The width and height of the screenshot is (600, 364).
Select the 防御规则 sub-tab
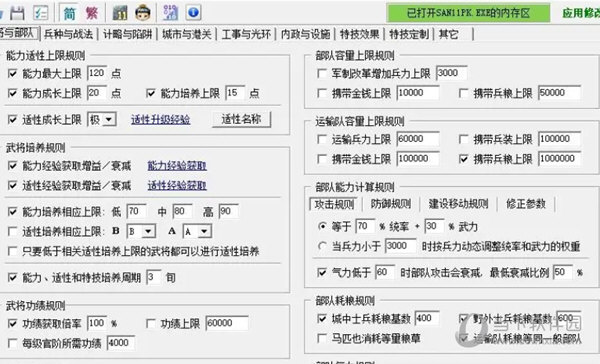coord(391,204)
